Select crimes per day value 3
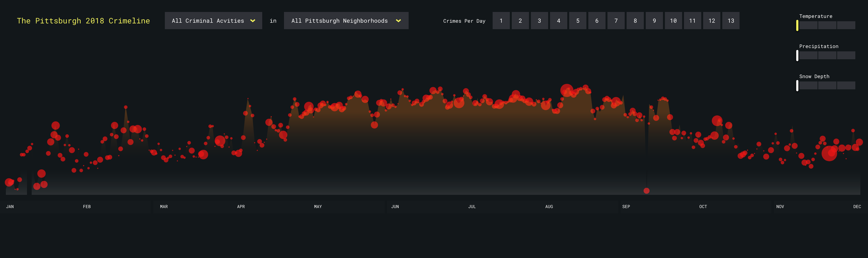Screen dimensions: 868x258 (539, 20)
